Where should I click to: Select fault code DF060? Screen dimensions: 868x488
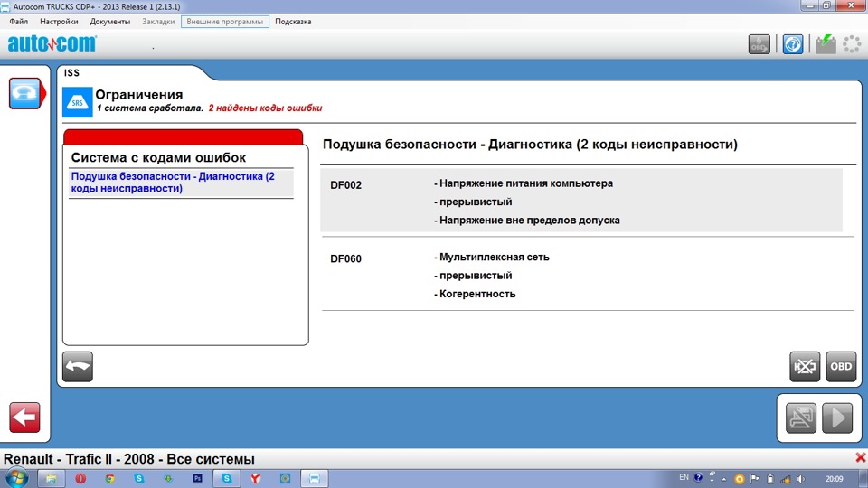(346, 259)
